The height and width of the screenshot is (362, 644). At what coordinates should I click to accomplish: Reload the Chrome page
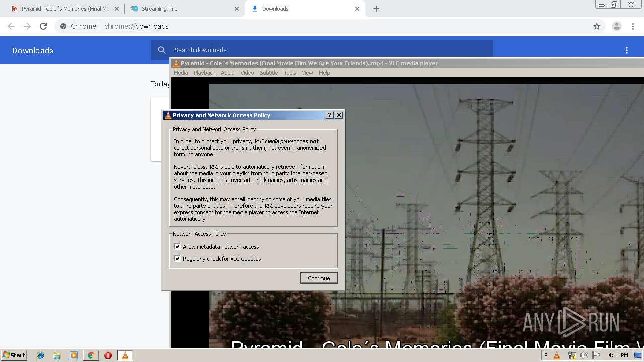(x=43, y=26)
